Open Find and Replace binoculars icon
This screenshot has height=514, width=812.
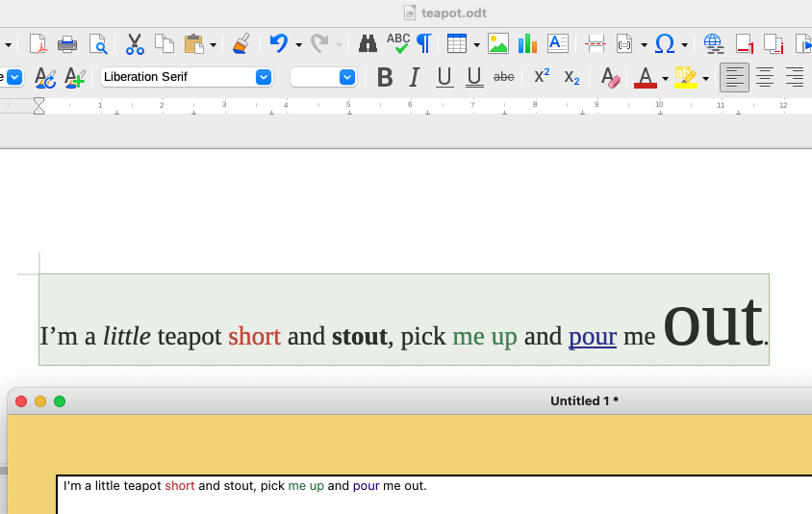[x=368, y=43]
